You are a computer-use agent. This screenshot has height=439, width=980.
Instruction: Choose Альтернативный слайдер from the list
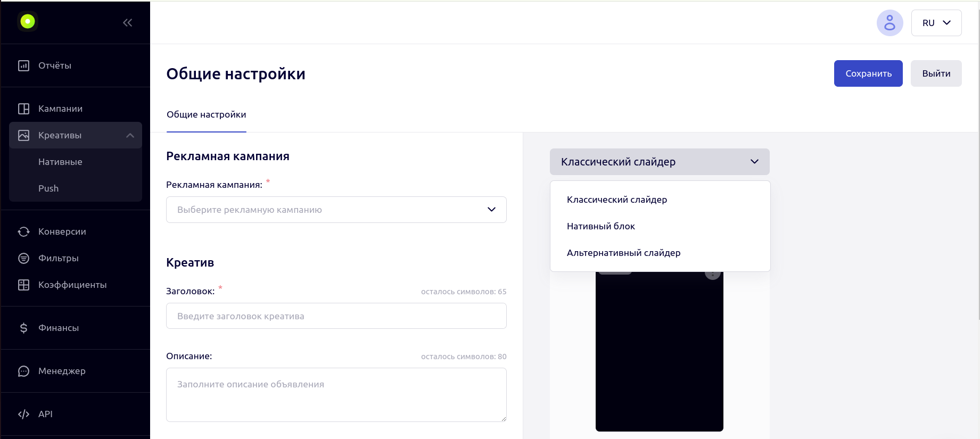[x=660, y=253]
